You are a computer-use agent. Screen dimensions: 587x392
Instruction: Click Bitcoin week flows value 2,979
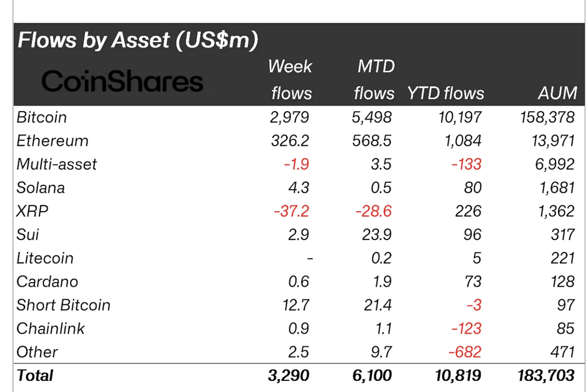tap(290, 117)
